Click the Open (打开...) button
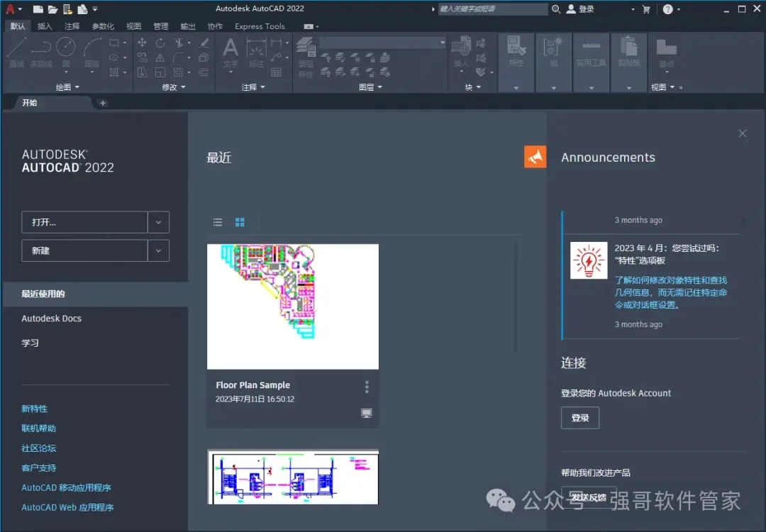The width and height of the screenshot is (766, 532). coord(84,222)
